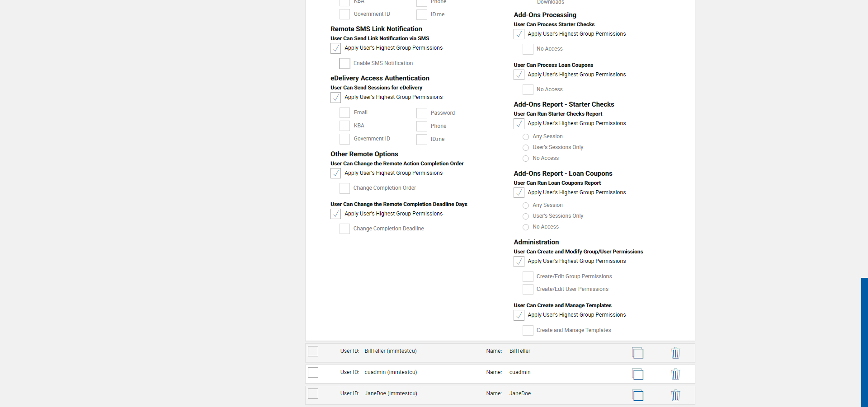Click the 'Administration' section heading
The width and height of the screenshot is (868, 407).
point(536,242)
